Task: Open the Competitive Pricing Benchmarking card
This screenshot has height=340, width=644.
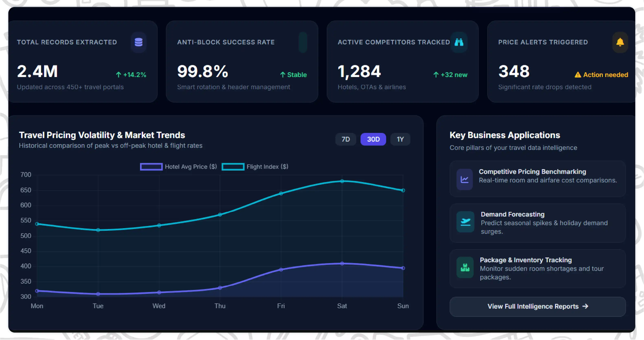Action: pyautogui.click(x=538, y=179)
